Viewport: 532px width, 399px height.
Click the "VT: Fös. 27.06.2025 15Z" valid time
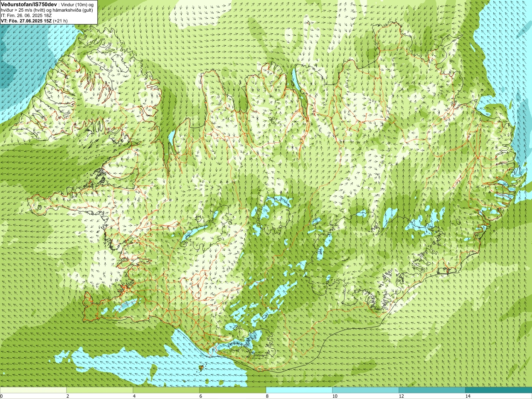[26, 20]
